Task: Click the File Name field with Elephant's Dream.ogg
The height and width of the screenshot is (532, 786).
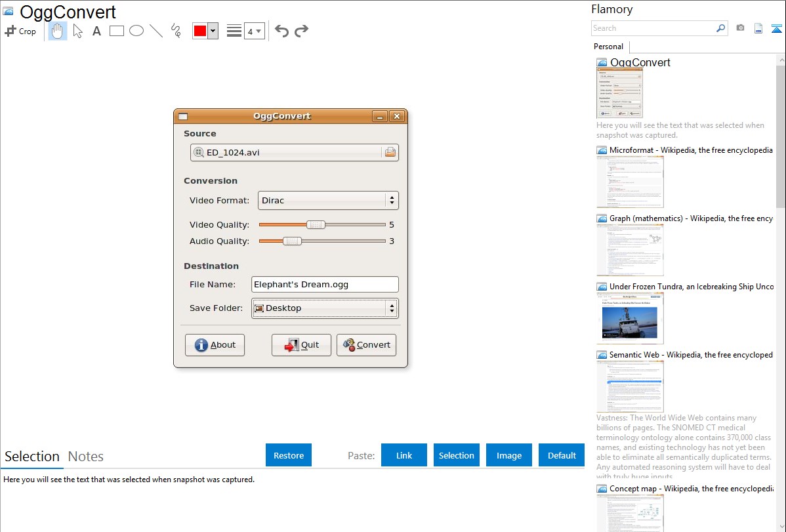Action: coord(325,284)
